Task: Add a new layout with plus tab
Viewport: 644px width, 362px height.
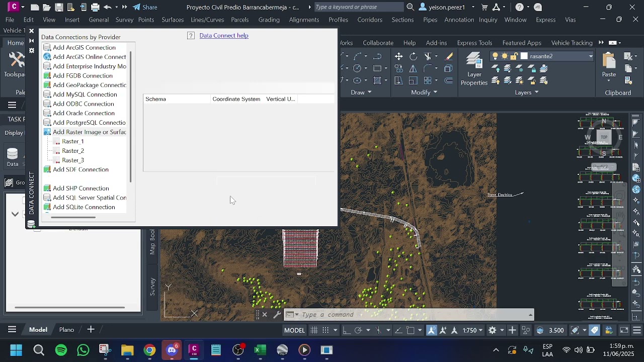Action: click(x=91, y=330)
